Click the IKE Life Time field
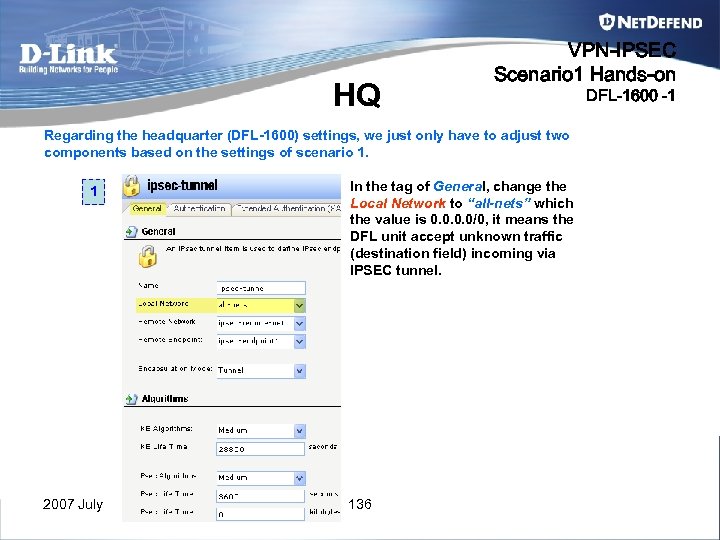The width and height of the screenshot is (720, 540). 260,449
